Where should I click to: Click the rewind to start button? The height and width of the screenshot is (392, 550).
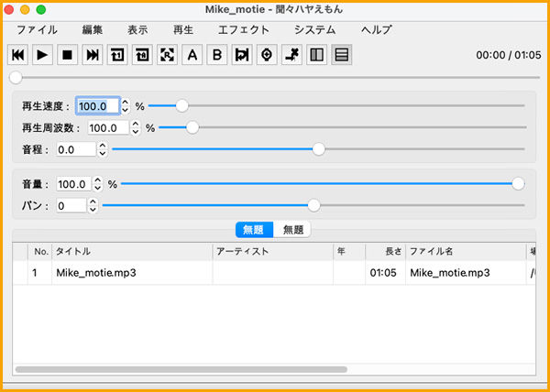tap(18, 55)
